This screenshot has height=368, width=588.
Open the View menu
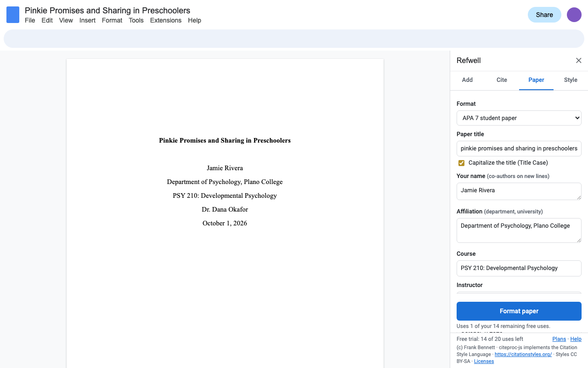(x=66, y=20)
